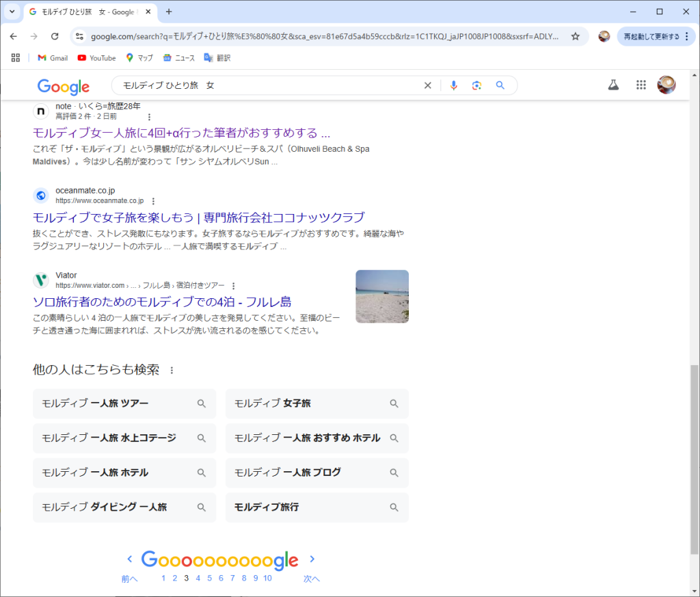Screen dimensions: 700x597
Task: Select related search モルディブ 女子旅
Action: tap(317, 403)
